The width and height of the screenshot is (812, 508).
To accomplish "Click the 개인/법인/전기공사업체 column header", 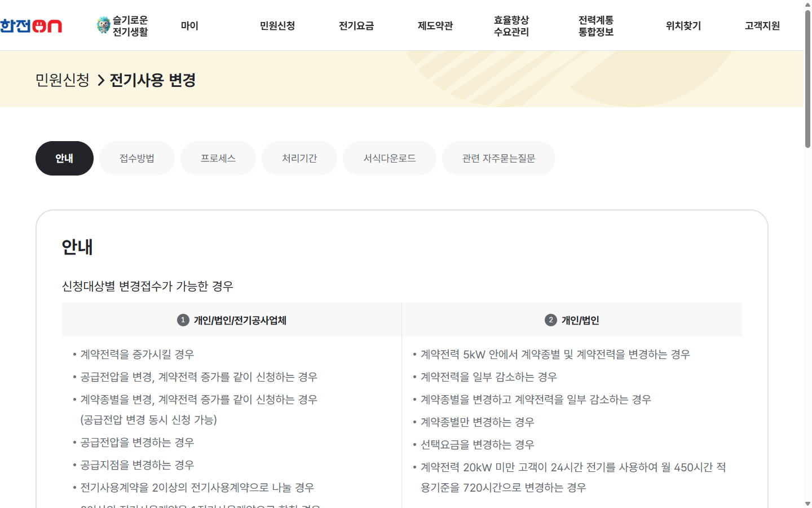I will [232, 320].
